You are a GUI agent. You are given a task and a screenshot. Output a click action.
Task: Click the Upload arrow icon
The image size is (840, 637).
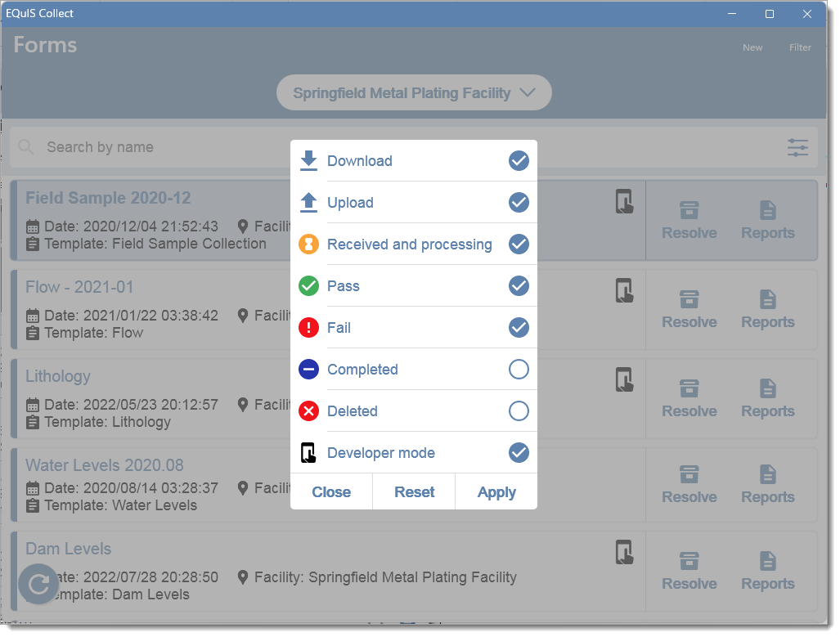tap(308, 203)
